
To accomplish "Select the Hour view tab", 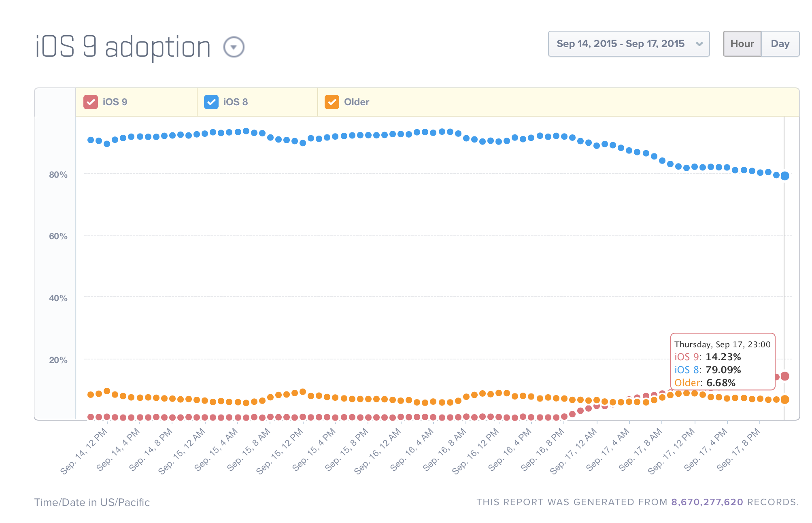I will (x=742, y=44).
